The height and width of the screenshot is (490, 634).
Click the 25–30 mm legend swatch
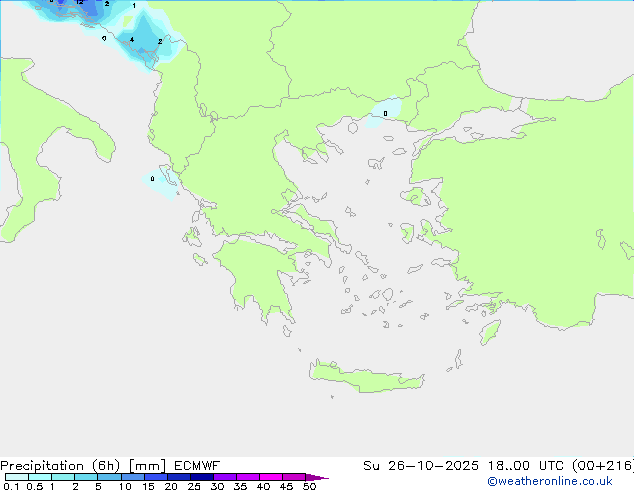pyautogui.click(x=201, y=477)
